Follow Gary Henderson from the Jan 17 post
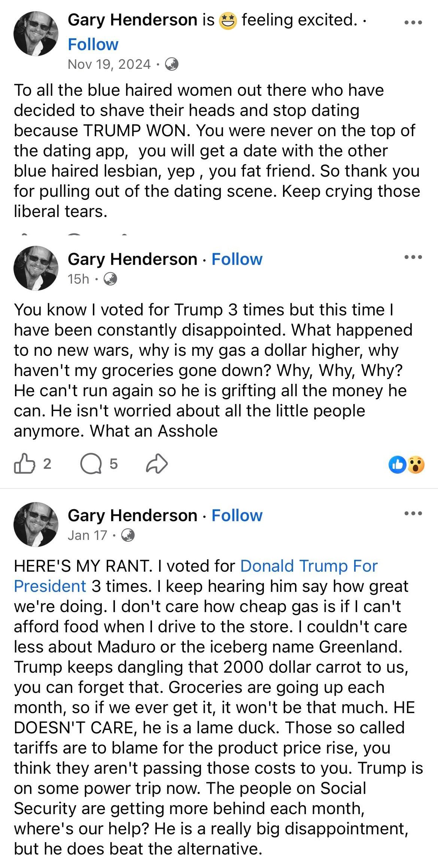438x868 pixels. click(x=237, y=516)
